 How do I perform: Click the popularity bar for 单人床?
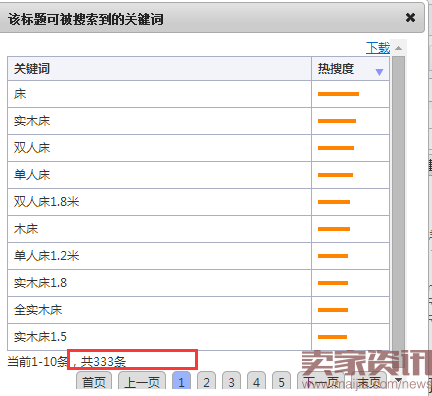[x=335, y=175]
